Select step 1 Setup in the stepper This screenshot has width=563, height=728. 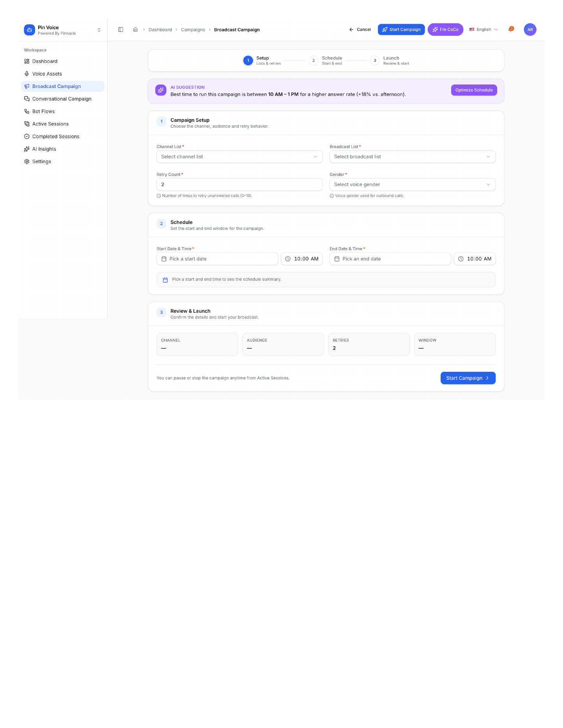pyautogui.click(x=262, y=60)
